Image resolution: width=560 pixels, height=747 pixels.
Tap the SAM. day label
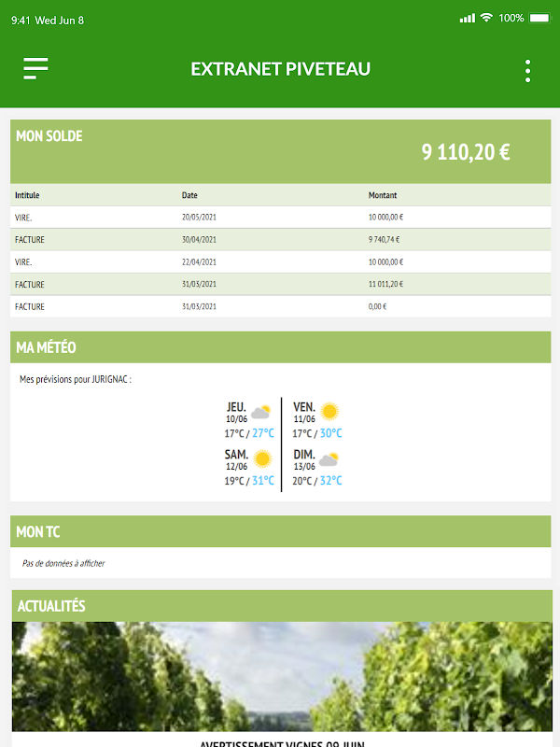coord(236,455)
